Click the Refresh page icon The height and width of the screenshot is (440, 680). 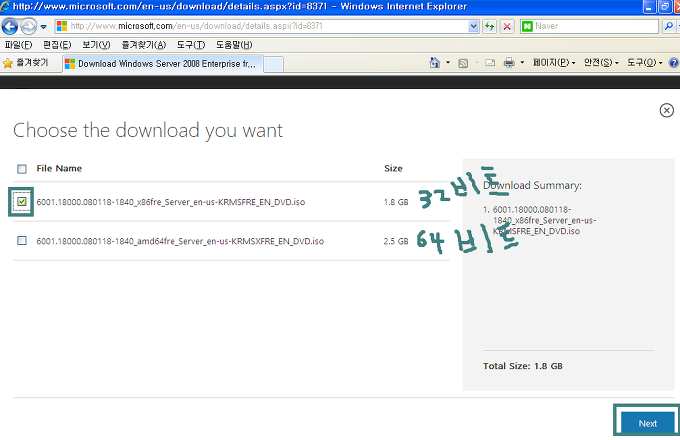(x=490, y=26)
